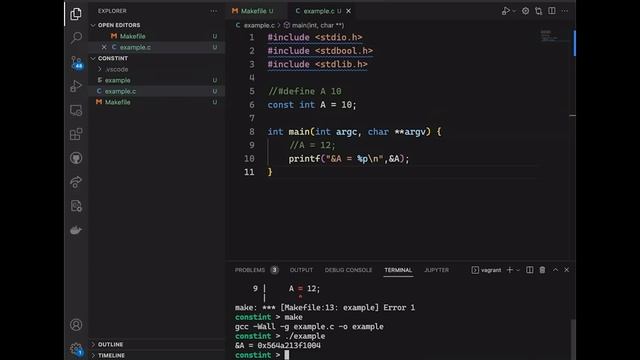Open editor More Actions ellipsis
The height and width of the screenshot is (360, 640).
tap(565, 11)
